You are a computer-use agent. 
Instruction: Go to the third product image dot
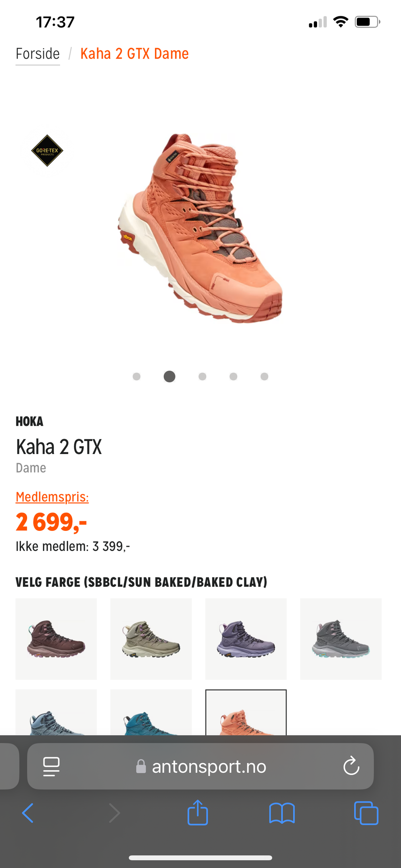[x=202, y=376]
